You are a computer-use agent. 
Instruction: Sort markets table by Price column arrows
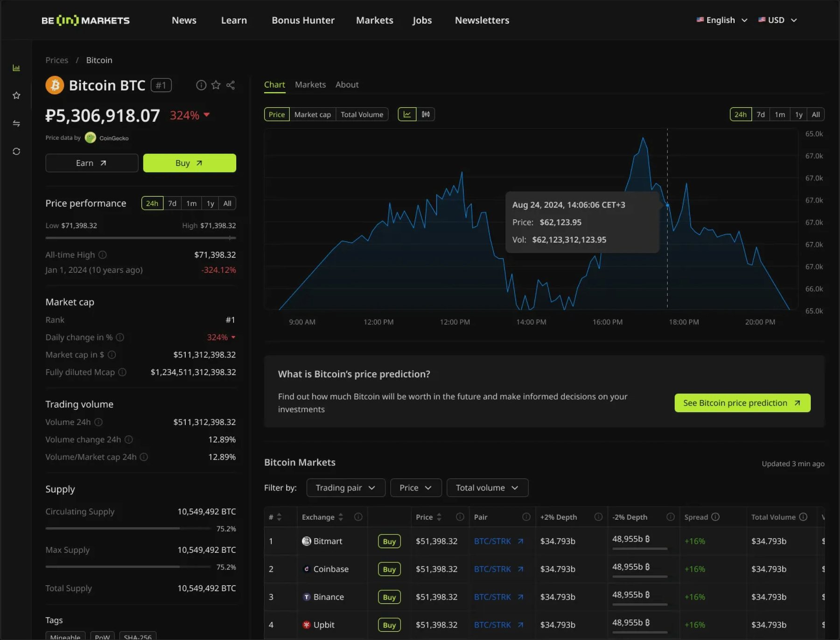pos(439,517)
